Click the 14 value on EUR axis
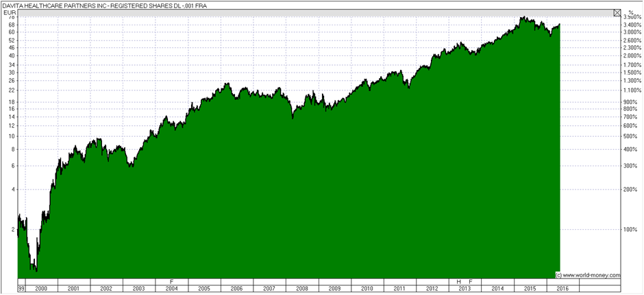 click(x=12, y=117)
